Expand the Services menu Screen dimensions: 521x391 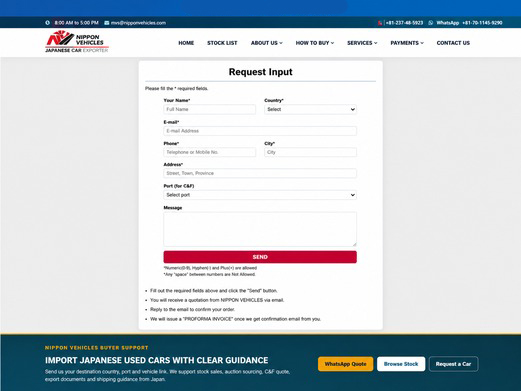point(362,43)
